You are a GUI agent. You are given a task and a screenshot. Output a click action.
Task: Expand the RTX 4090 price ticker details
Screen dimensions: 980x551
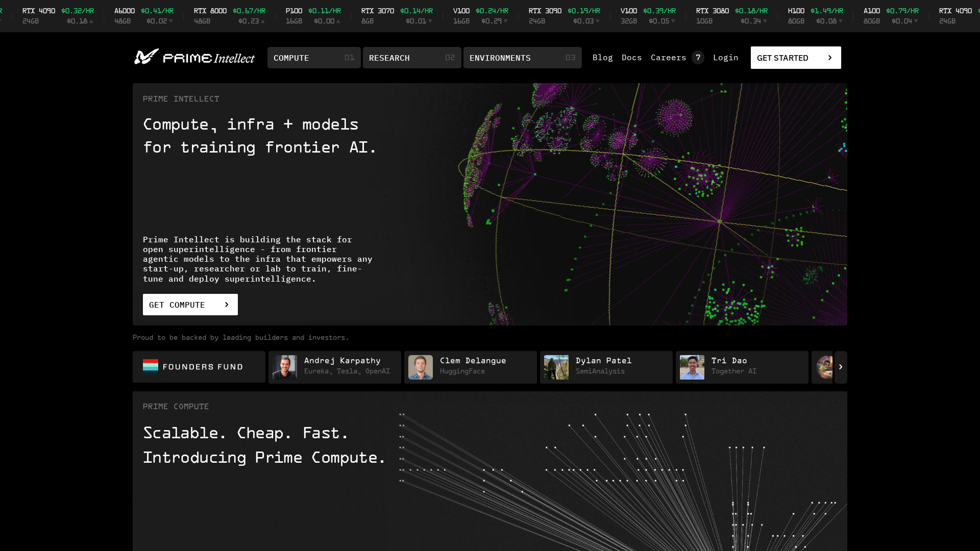[56, 15]
